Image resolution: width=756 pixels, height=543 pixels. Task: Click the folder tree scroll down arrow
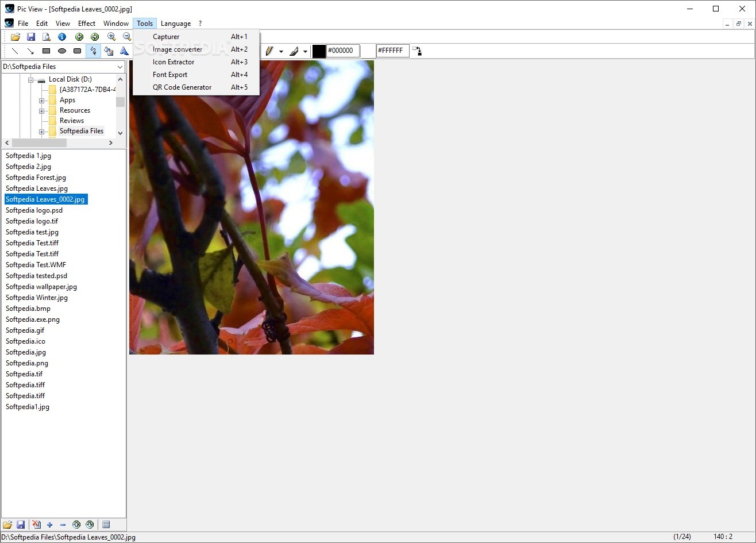[x=120, y=133]
